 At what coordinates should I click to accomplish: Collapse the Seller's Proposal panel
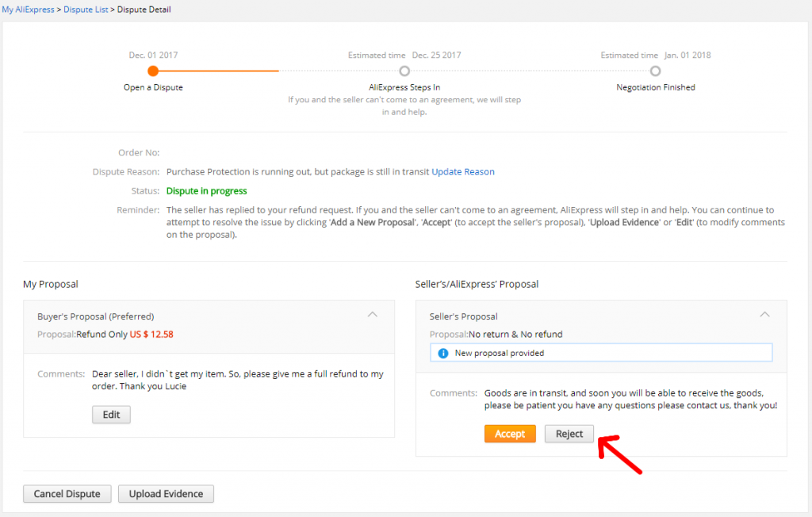764,314
